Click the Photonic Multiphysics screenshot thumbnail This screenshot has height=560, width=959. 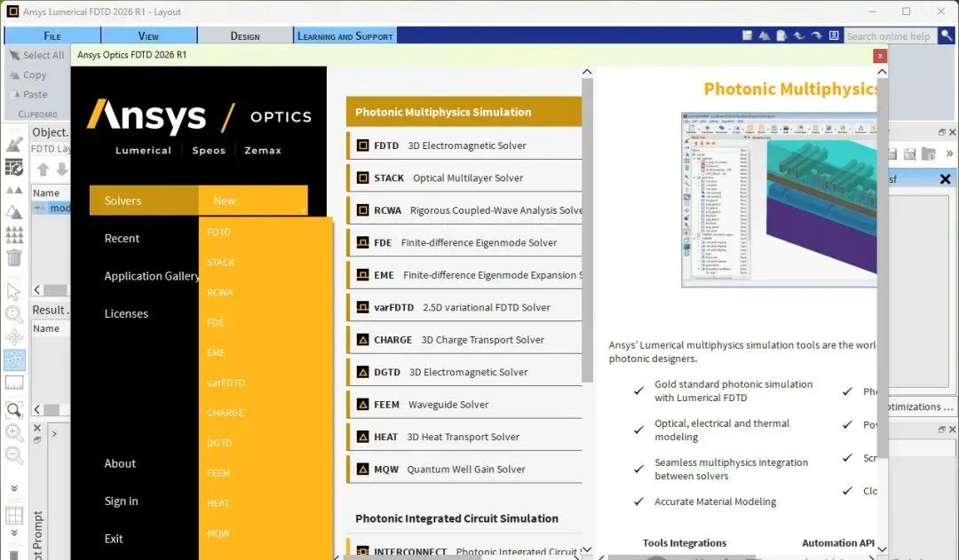tap(780, 200)
